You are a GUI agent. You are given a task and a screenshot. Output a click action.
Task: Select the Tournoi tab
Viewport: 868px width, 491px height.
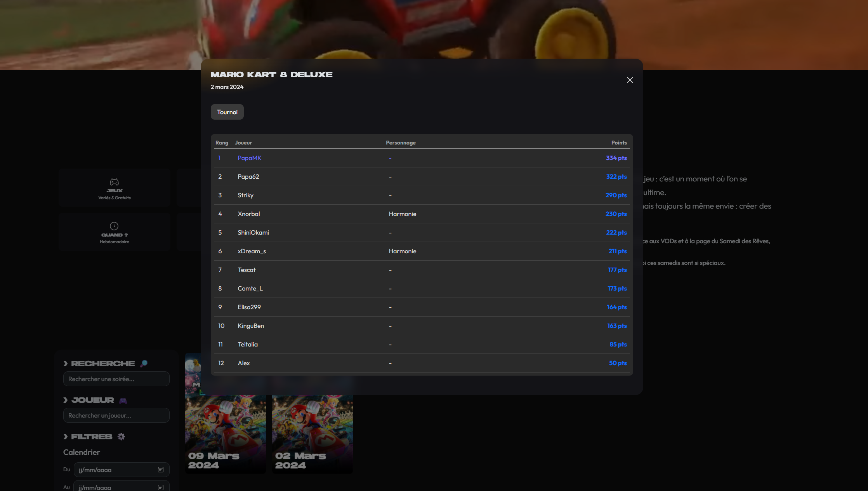point(227,112)
